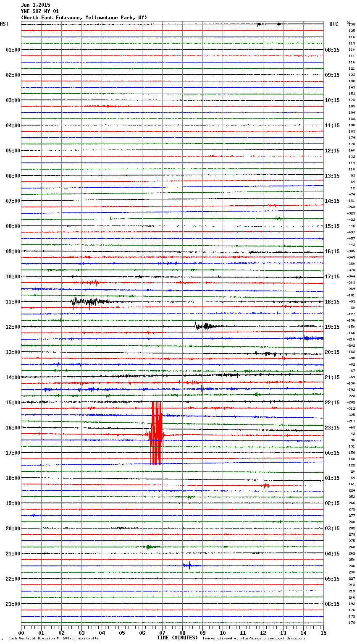
Task: Select the 13:00 MST hour label
Action: coord(13,352)
